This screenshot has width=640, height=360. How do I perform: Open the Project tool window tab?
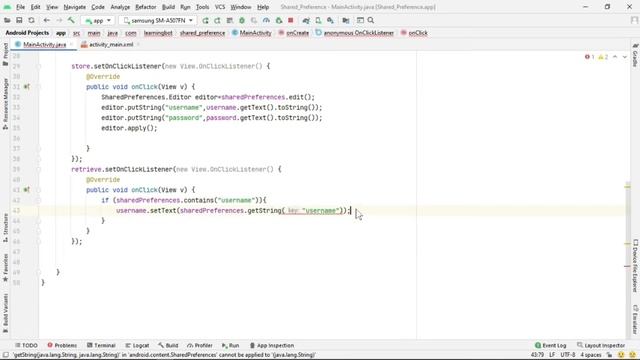(5, 54)
